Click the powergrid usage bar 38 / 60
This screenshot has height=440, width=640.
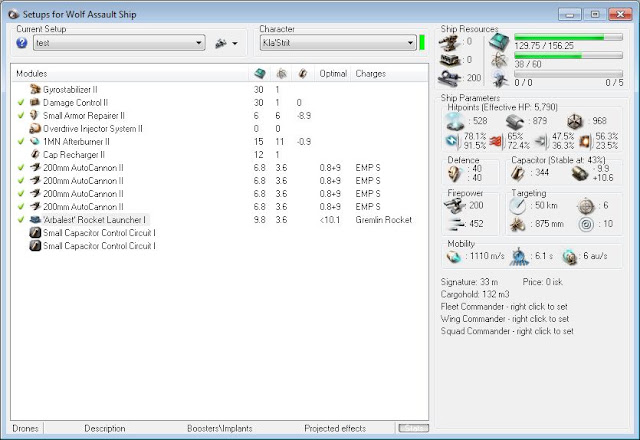[x=568, y=56]
